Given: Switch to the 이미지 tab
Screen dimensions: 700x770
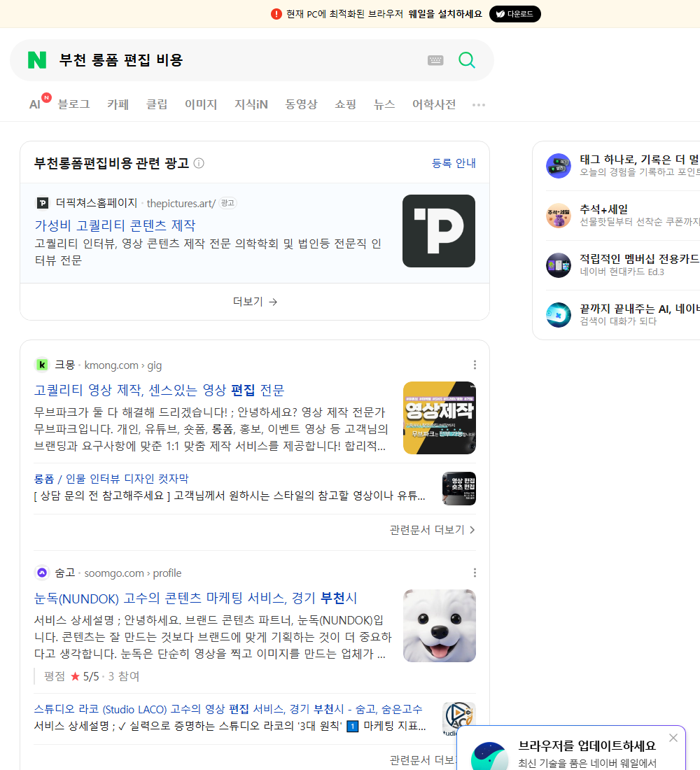Looking at the screenshot, I should point(201,104).
